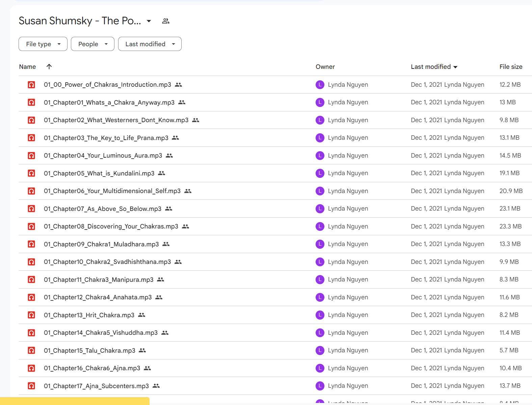This screenshot has height=405, width=532.
Task: Click audio icon of 01_Chapter09_Chakra1_Muladhara.mp3
Action: pos(31,244)
